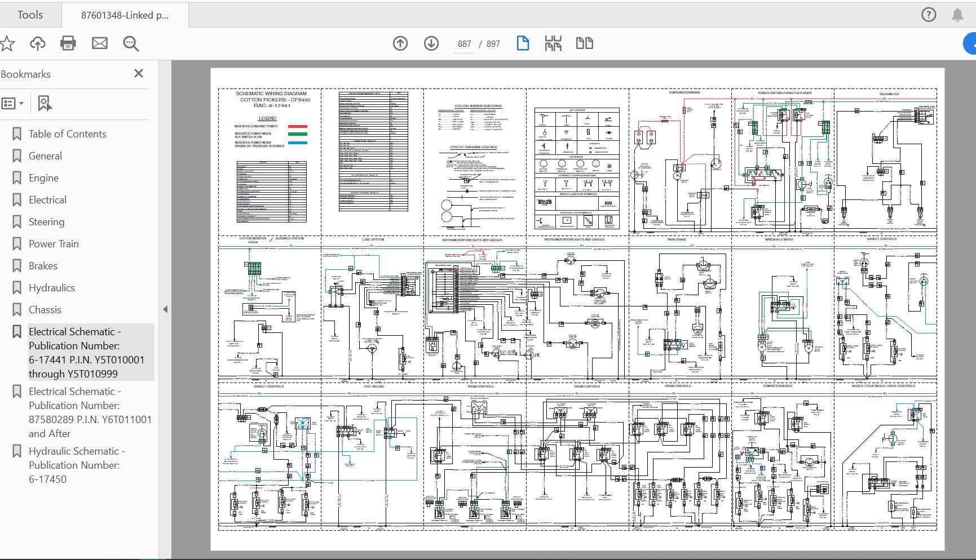Click bookmark icon beside Table of Contents
976x560 pixels.
(17, 134)
